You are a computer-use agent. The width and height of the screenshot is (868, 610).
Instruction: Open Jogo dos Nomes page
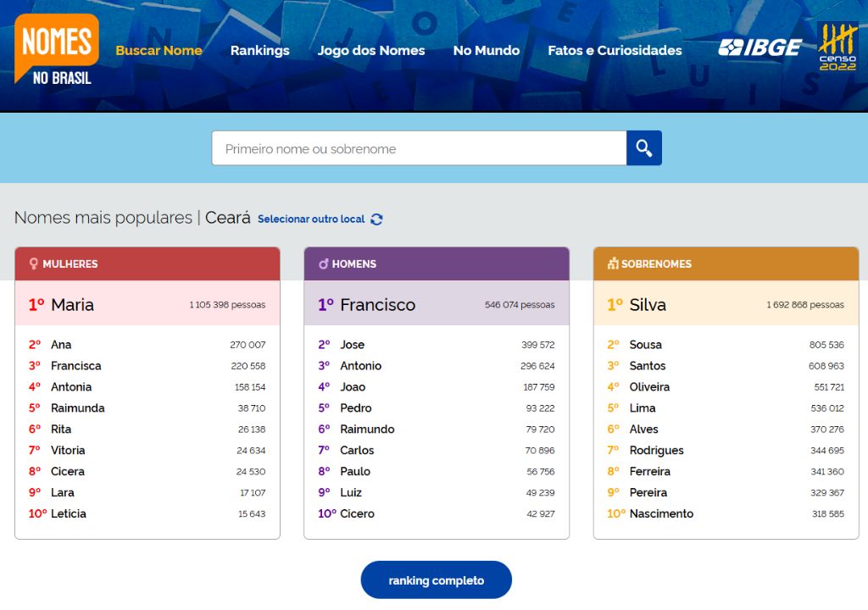point(371,50)
